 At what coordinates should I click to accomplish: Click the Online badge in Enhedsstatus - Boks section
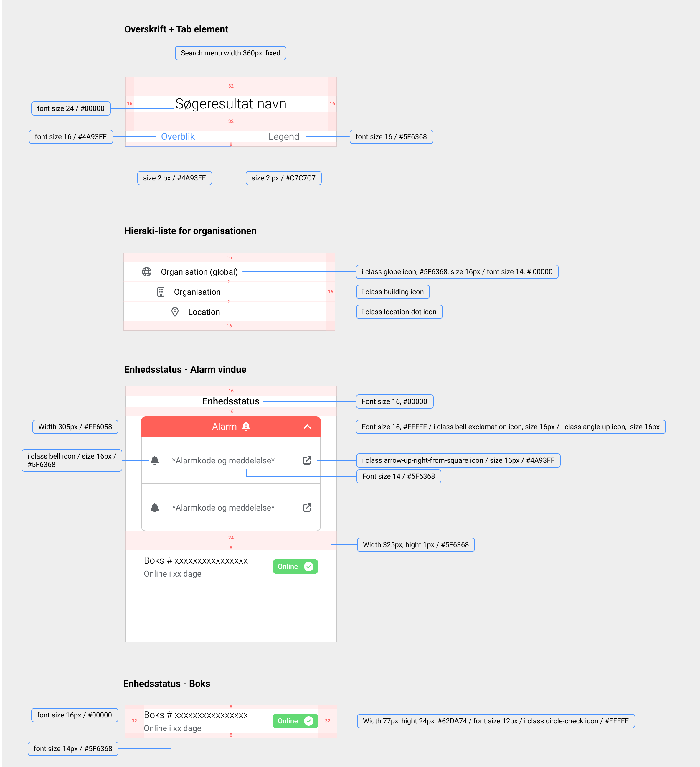(x=295, y=721)
